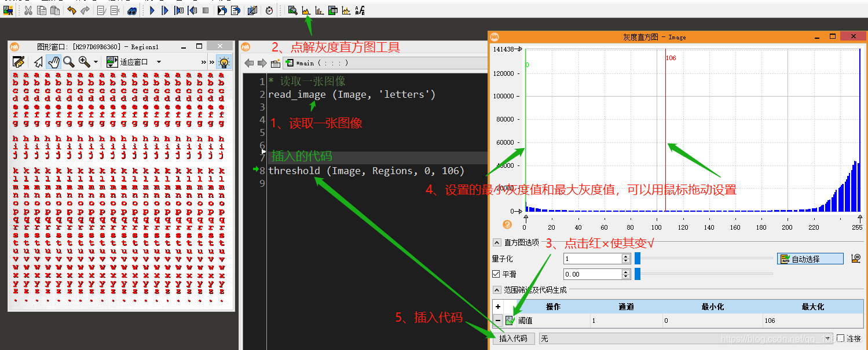The width and height of the screenshot is (868, 350).
Task: Go forward with the editor right arrow
Action: tap(262, 63)
